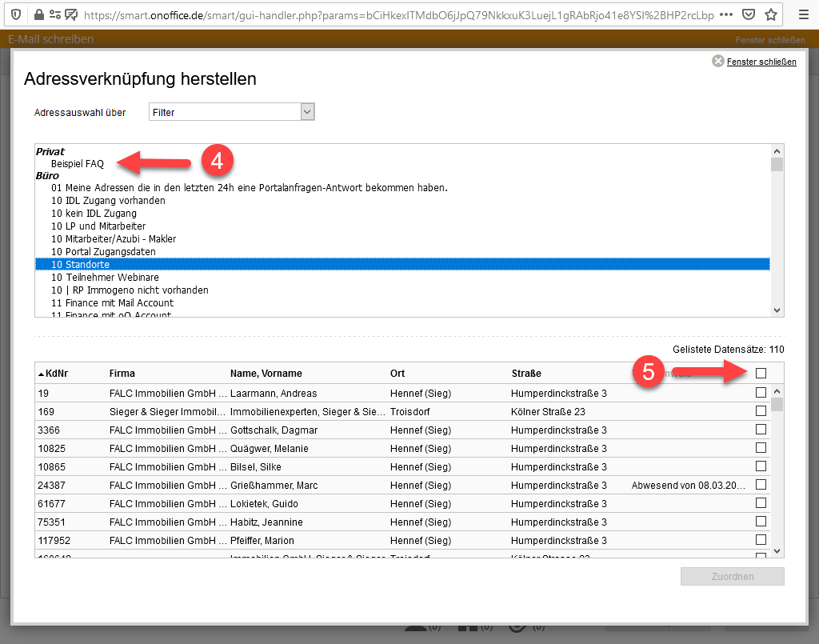Click the tracking protection shield icon
The image size is (819, 644).
click(x=16, y=14)
